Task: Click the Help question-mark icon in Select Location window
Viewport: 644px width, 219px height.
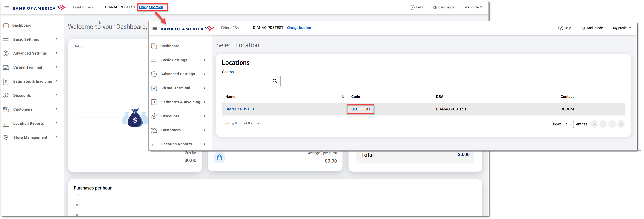Action: (x=560, y=28)
